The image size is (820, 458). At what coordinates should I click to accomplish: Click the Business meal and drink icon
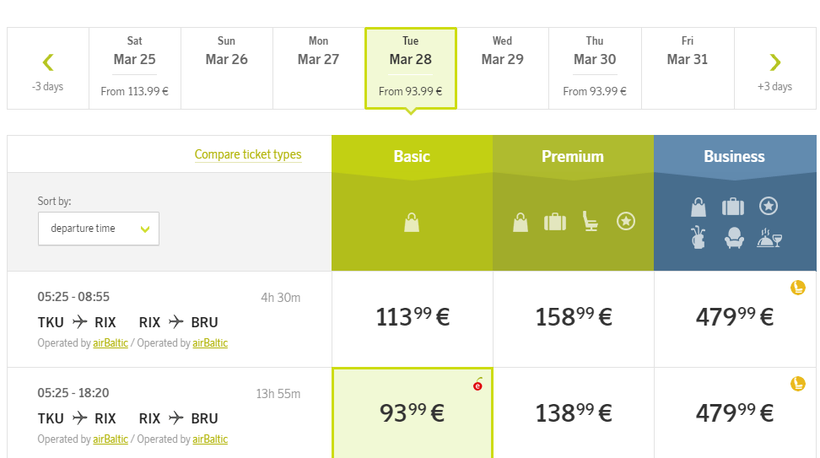point(769,239)
